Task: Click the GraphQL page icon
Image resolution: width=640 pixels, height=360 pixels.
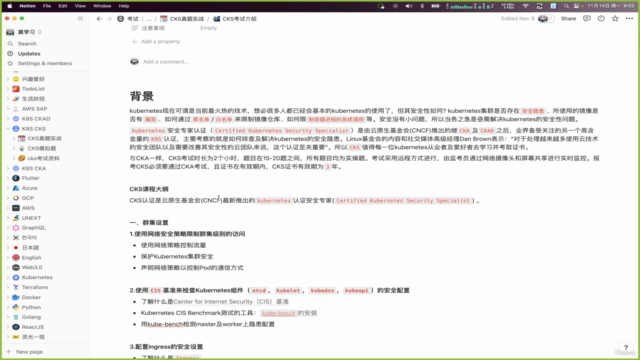Action: coord(16,228)
